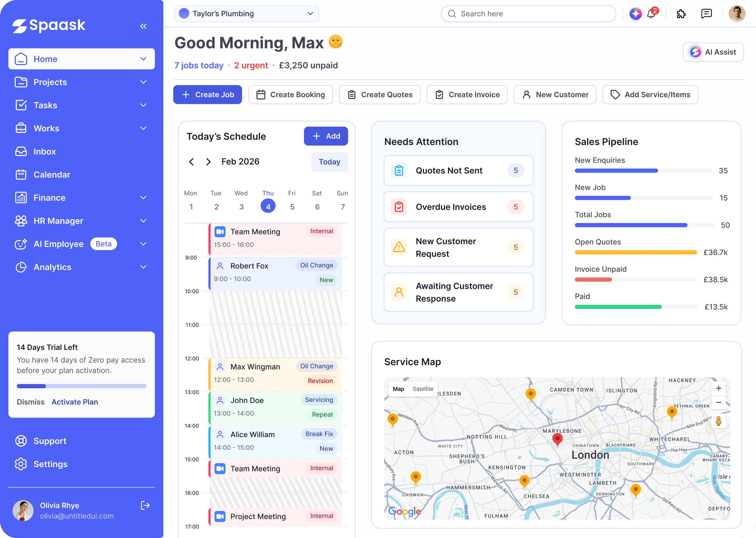
Task: Click the Open Quotes orange pipeline bar
Action: click(636, 252)
